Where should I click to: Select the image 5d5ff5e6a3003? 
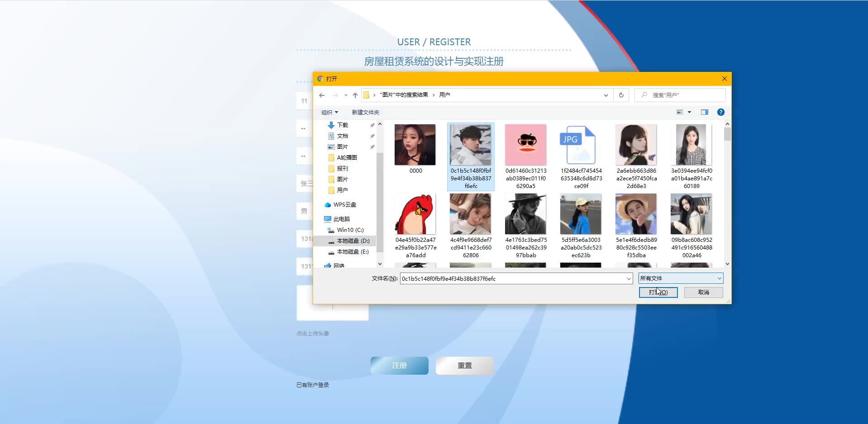581,226
